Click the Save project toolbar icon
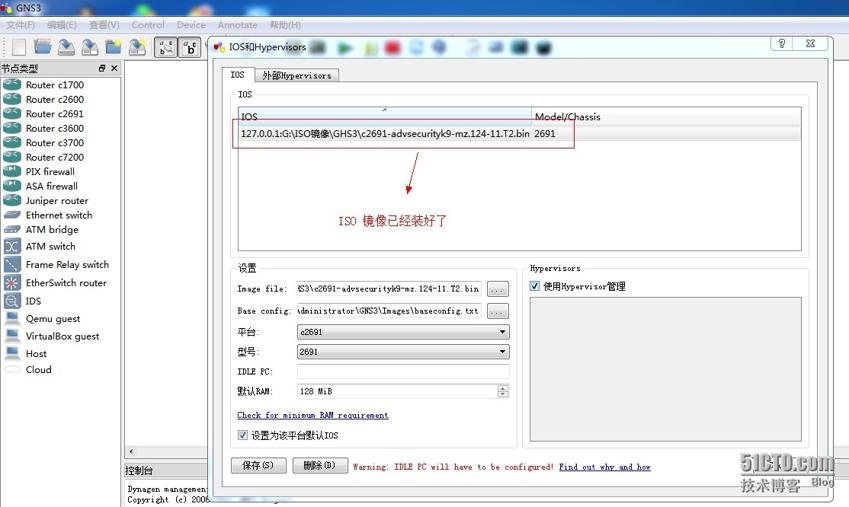Screen dimensions: 849x507 66,47
